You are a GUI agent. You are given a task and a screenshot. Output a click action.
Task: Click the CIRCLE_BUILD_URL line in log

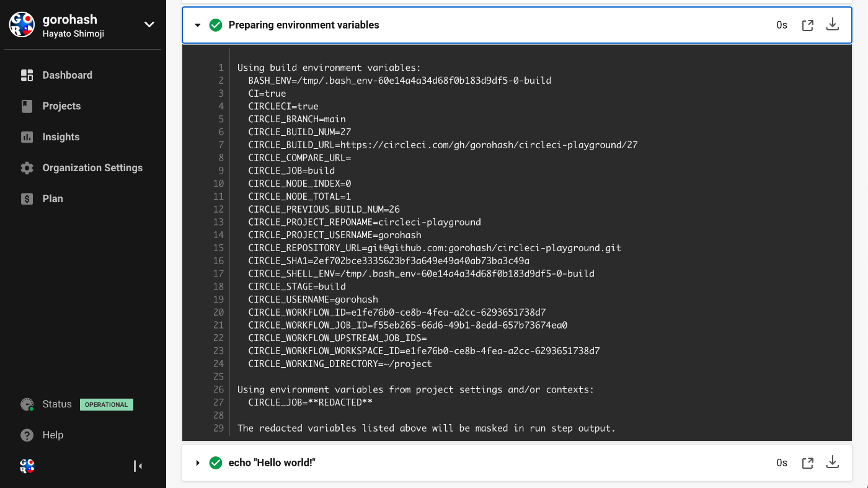click(x=443, y=145)
